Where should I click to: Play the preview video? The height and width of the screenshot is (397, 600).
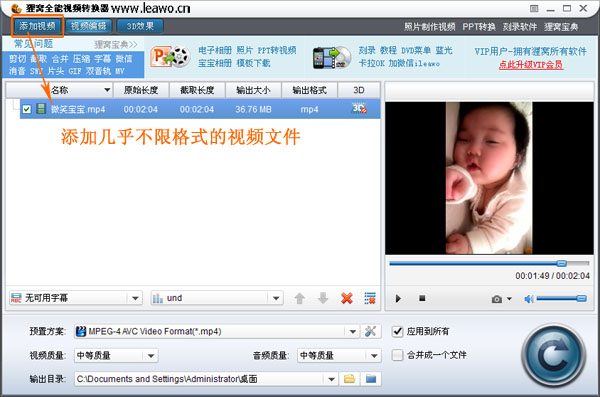(398, 298)
